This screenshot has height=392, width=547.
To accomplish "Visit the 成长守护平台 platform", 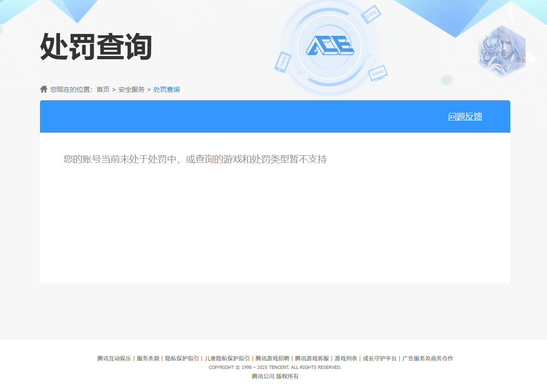I will coord(379,358).
